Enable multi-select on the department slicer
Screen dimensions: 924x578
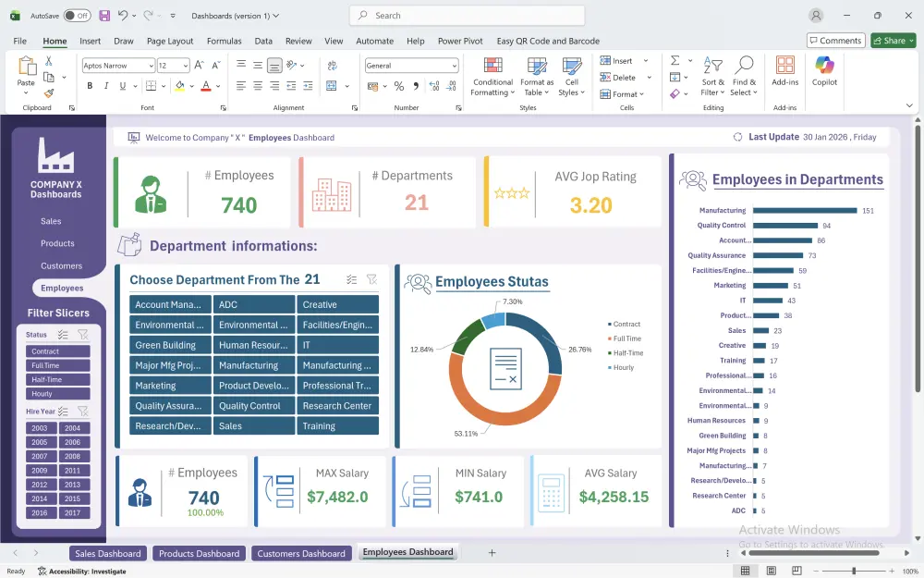point(350,278)
